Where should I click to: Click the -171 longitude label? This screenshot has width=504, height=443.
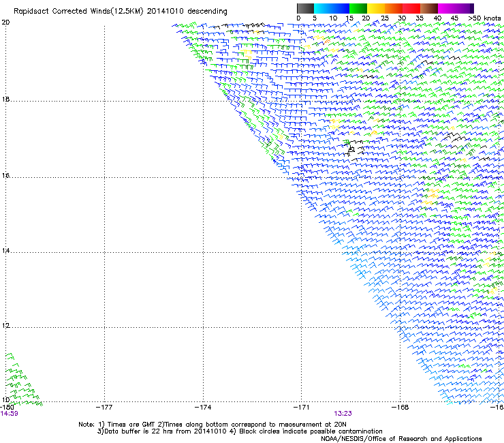tap(301, 408)
